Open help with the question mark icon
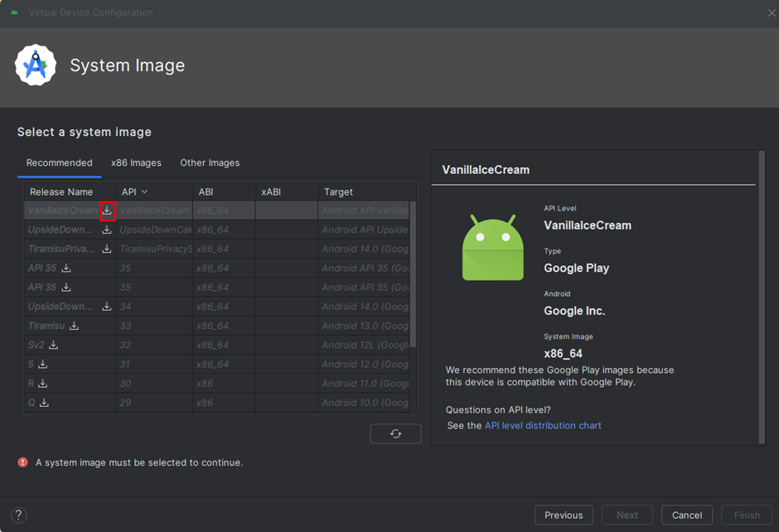The width and height of the screenshot is (779, 532). (x=18, y=515)
